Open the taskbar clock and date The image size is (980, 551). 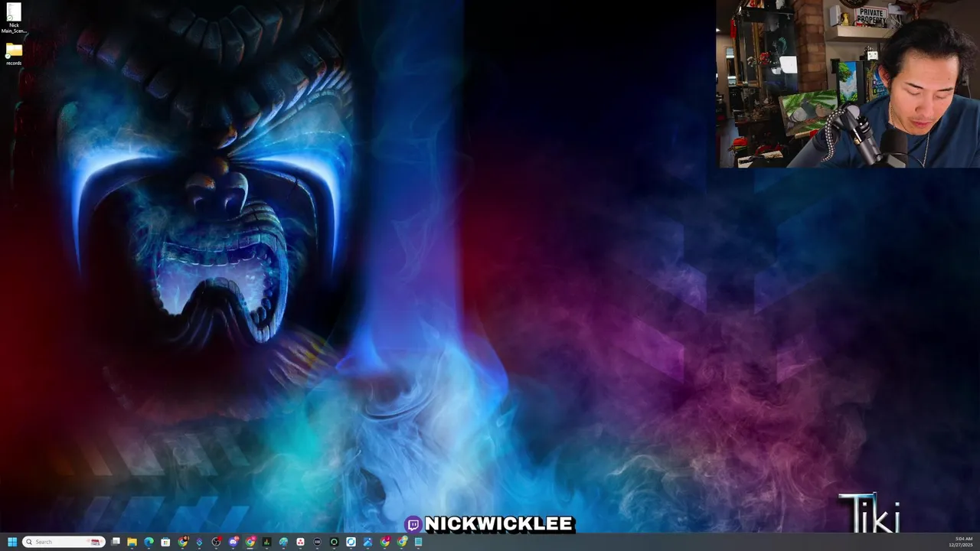tap(961, 542)
